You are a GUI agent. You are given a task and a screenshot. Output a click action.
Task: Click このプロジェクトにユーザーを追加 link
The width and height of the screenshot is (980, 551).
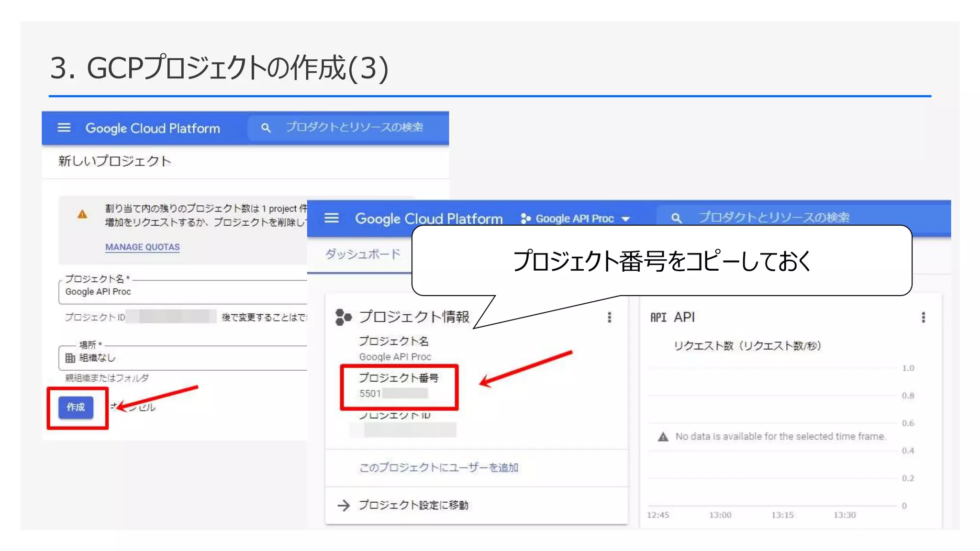(438, 467)
